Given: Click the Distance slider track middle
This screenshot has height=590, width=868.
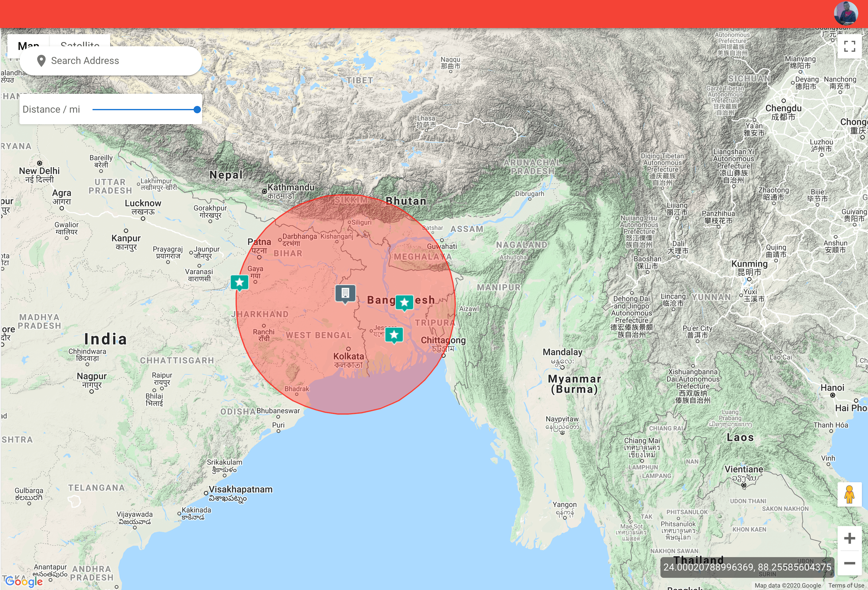Looking at the screenshot, I should [145, 110].
